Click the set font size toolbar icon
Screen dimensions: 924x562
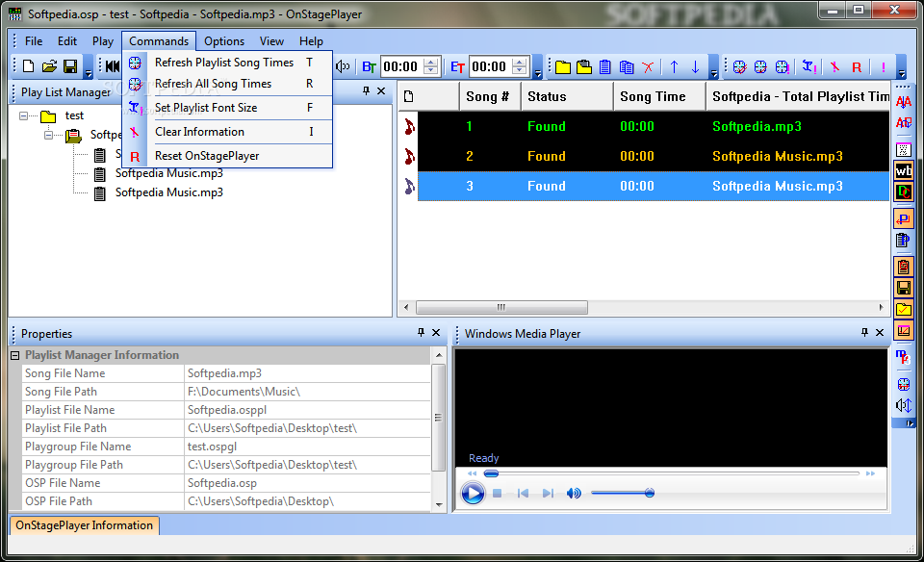tap(809, 67)
